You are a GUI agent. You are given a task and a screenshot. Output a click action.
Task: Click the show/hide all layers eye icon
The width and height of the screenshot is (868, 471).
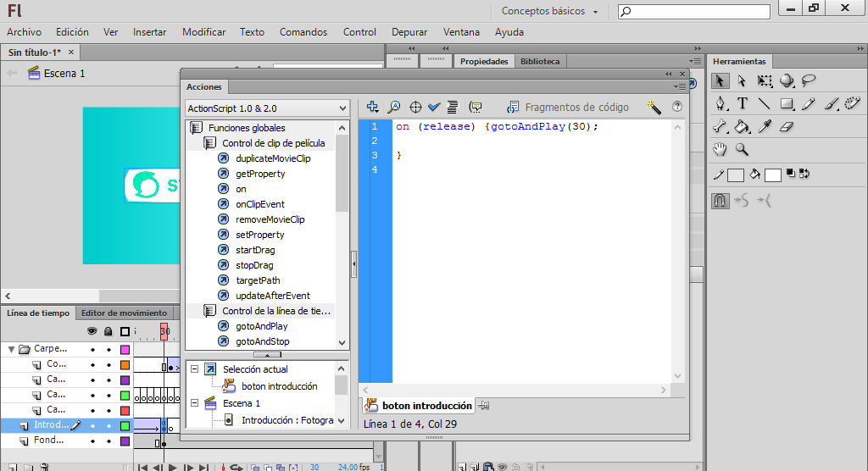click(x=92, y=331)
